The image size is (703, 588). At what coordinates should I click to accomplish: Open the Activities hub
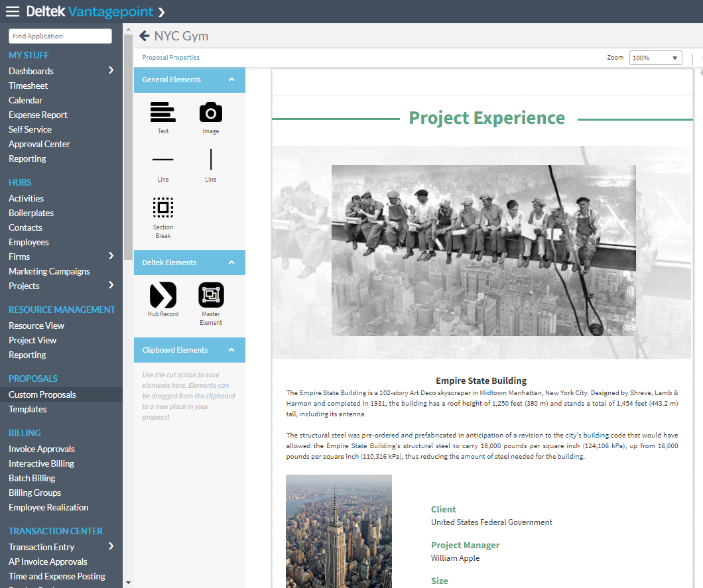[x=26, y=198]
